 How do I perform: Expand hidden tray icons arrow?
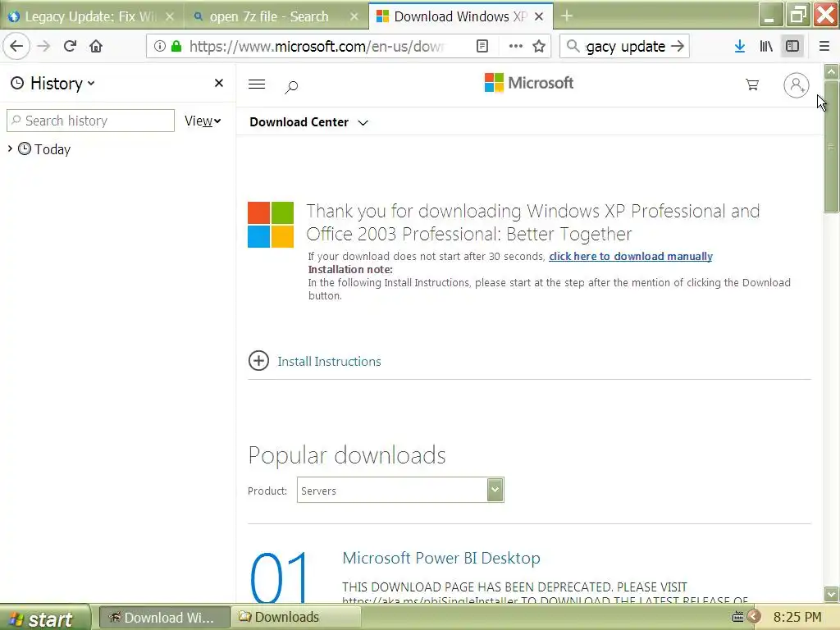click(755, 617)
